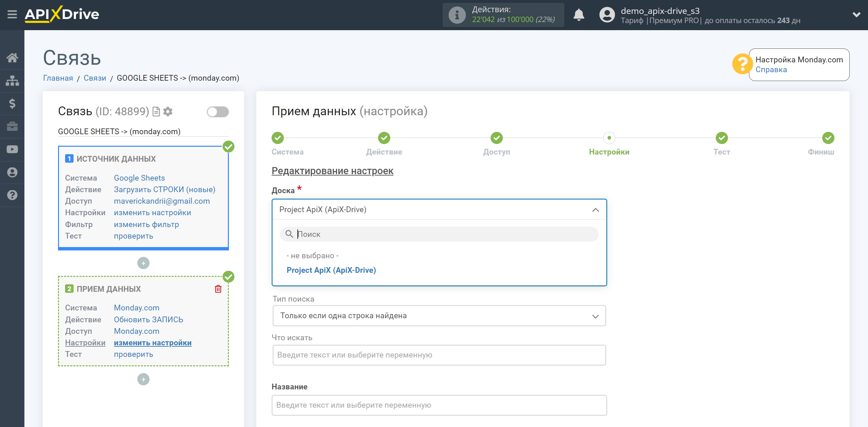Click Настройки label in receiver block

point(85,343)
